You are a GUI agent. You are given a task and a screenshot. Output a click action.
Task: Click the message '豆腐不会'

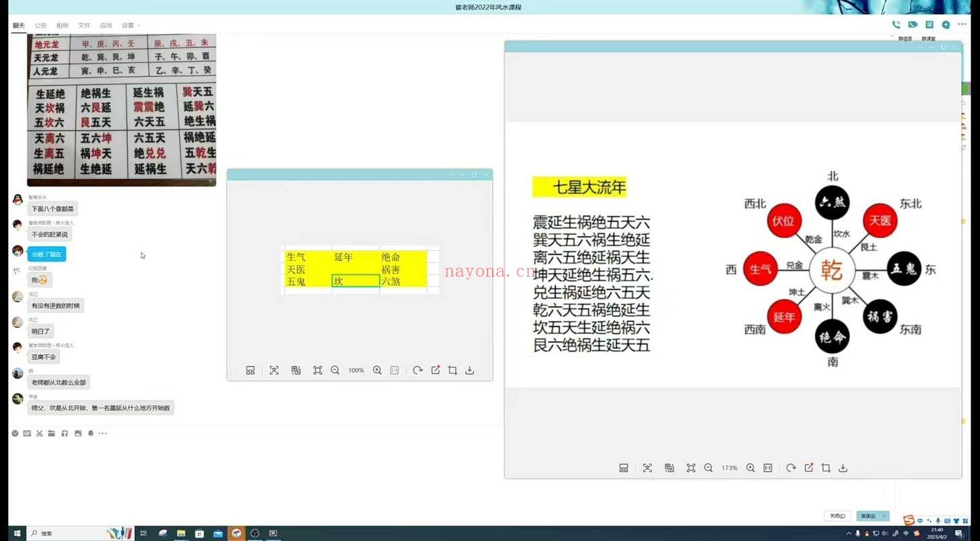click(43, 357)
